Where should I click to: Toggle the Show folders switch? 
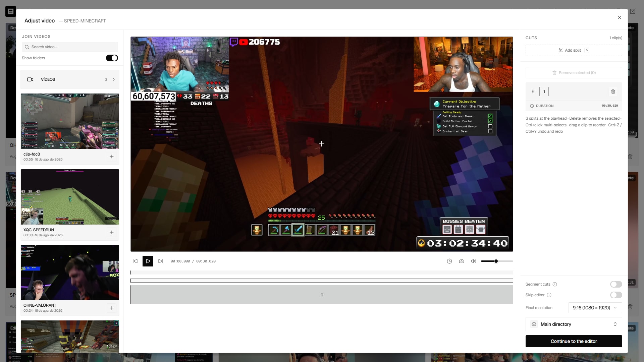coord(112,58)
